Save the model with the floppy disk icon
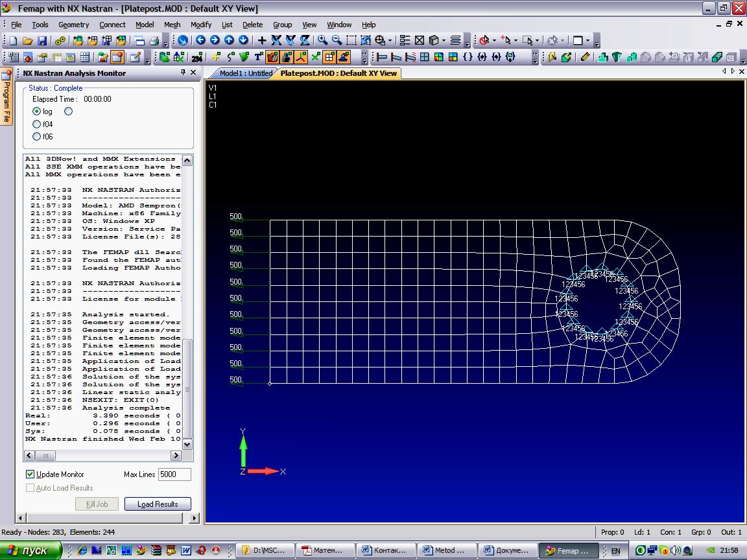747x560 pixels. pos(42,40)
